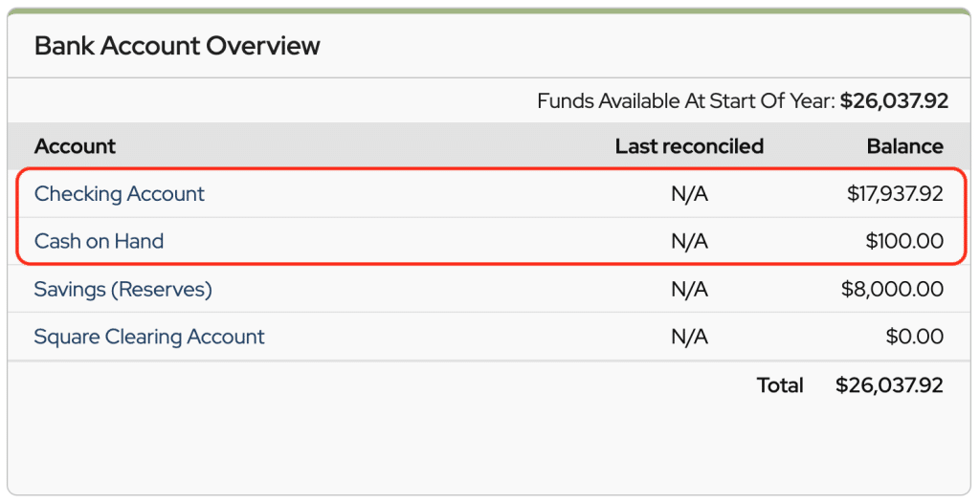Select the $100.00 Cash on Hand balance
This screenshot has width=980, height=503.
(904, 241)
